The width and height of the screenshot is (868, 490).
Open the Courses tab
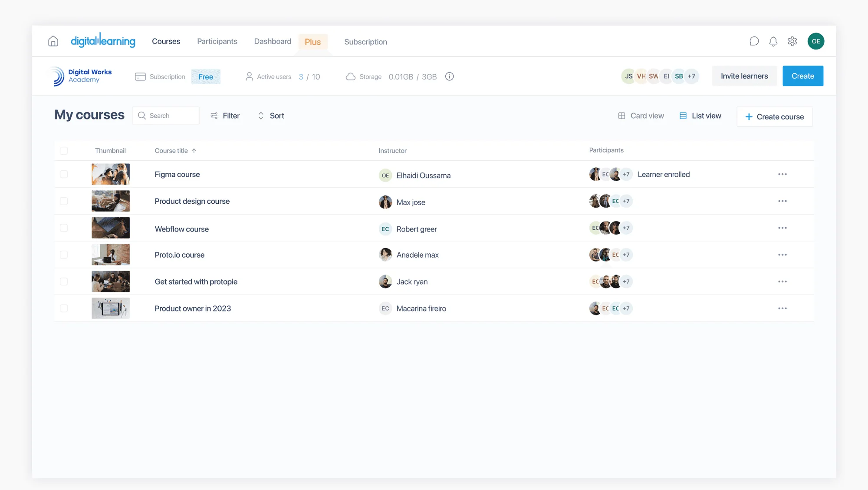tap(166, 41)
